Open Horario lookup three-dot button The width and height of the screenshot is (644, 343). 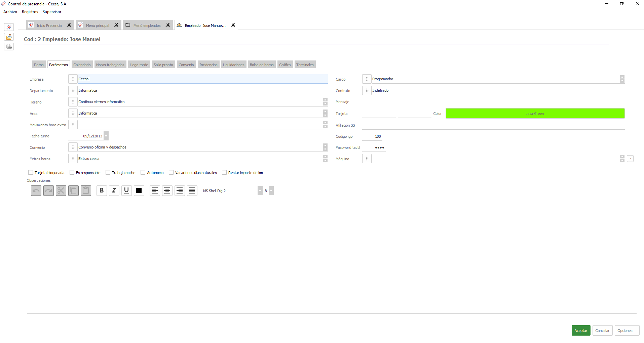tap(73, 102)
